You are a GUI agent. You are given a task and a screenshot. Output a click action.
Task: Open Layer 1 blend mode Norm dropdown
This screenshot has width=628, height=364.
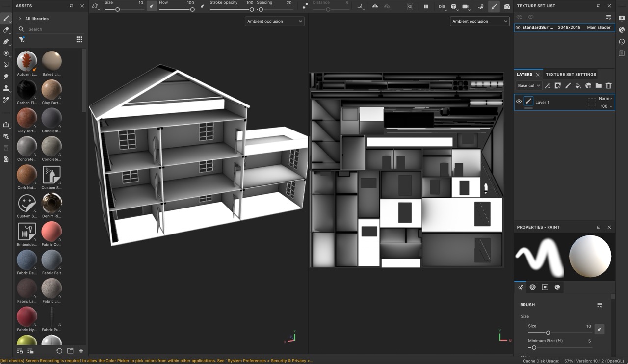[x=605, y=98]
